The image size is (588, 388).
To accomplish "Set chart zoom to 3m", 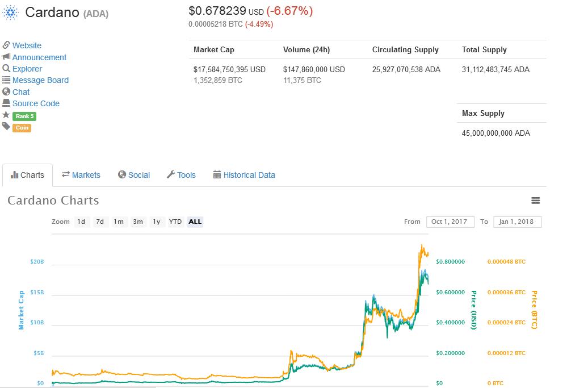I will click(x=138, y=222).
